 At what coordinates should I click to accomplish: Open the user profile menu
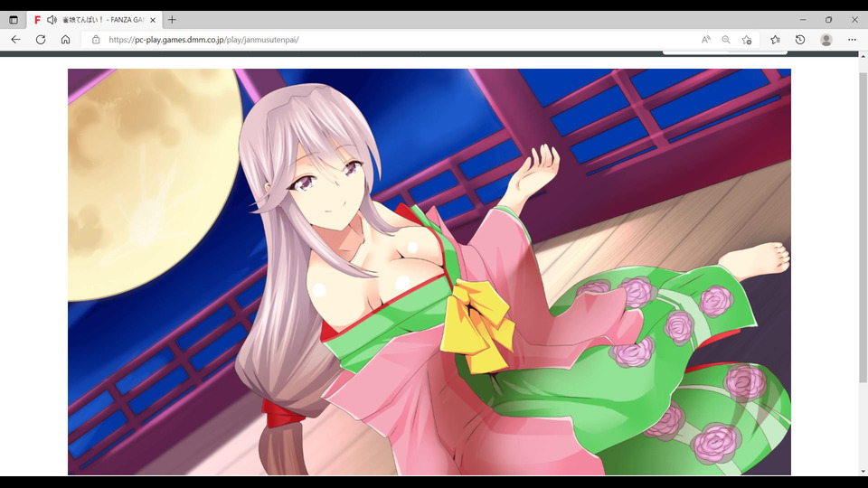click(x=826, y=40)
